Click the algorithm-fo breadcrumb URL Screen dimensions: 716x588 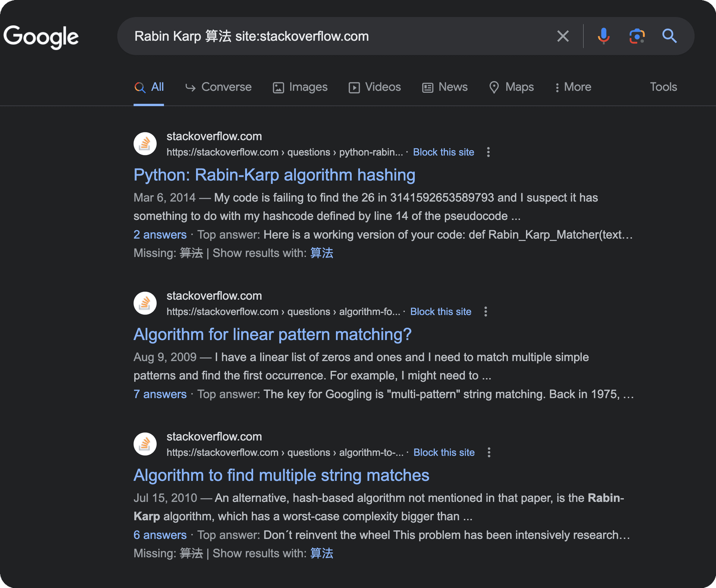283,312
